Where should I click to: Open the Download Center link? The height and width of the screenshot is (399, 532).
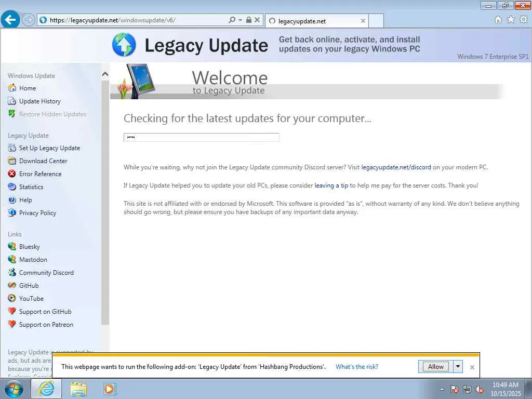(43, 161)
